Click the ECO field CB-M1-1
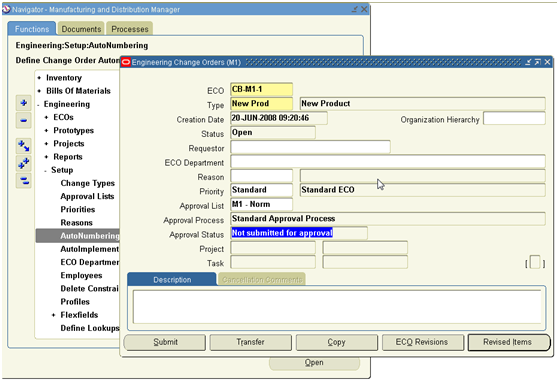The width and height of the screenshot is (559, 388). tap(261, 89)
